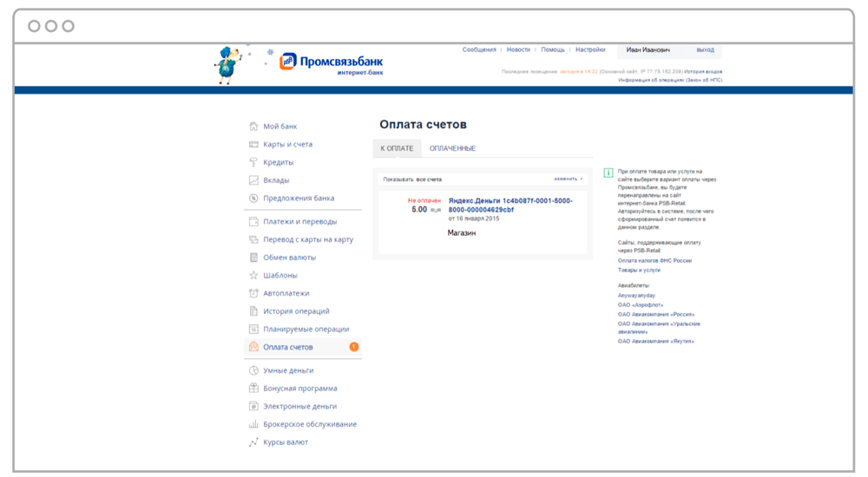The image size is (868, 477).
Task: Click the clock icon beside Автоплатежи
Action: 253,293
